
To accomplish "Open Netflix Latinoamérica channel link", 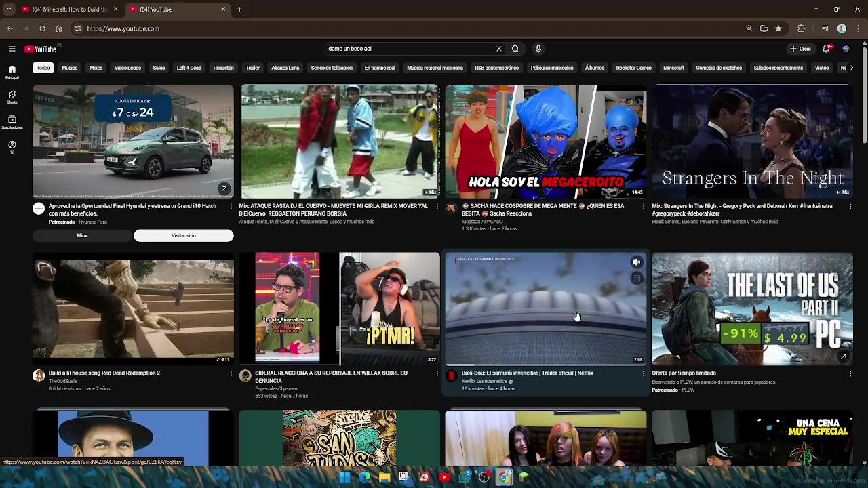I will click(x=484, y=381).
